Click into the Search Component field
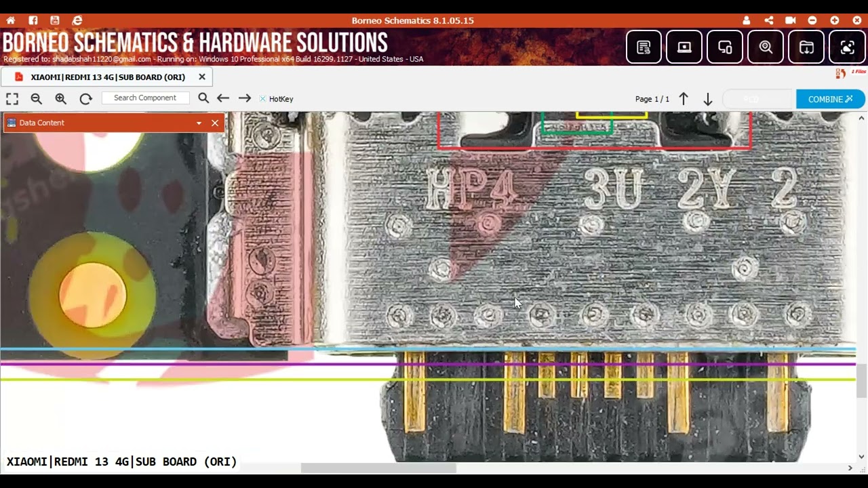 pos(145,98)
